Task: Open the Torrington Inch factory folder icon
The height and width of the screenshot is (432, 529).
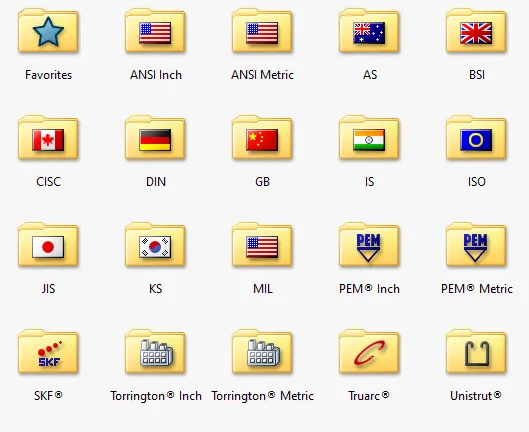Action: tap(155, 352)
